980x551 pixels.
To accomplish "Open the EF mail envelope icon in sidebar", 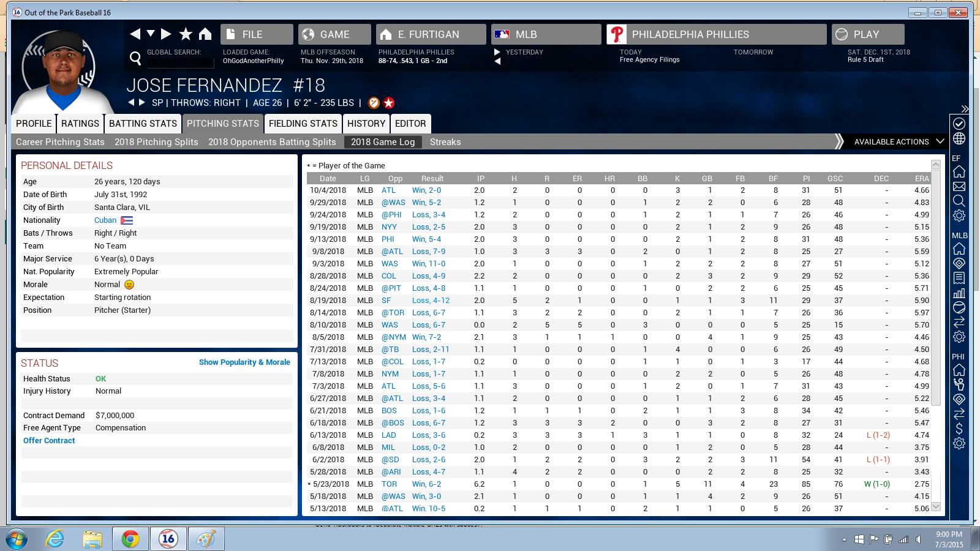I will point(959,186).
